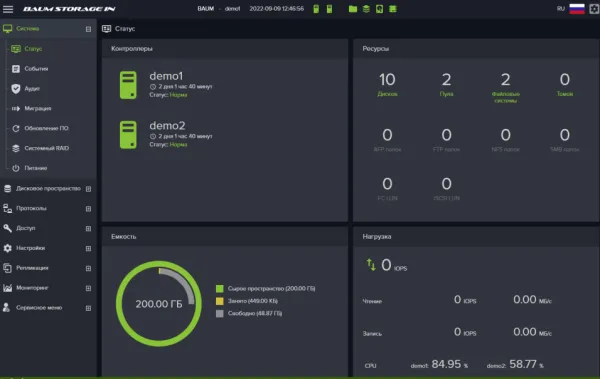
Task: Open Миграция in the sidebar
Action: click(38, 109)
